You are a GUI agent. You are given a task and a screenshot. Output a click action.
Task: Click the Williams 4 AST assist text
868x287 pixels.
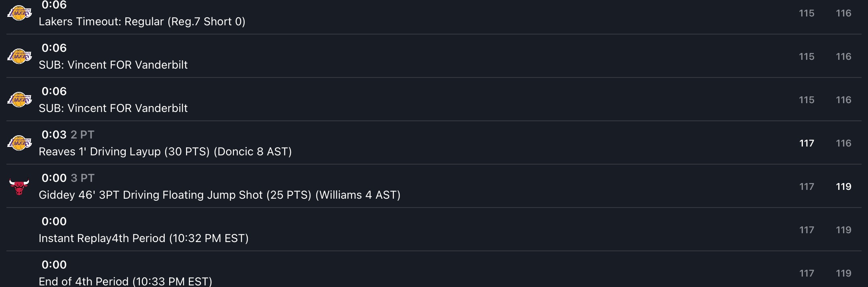coord(358,195)
